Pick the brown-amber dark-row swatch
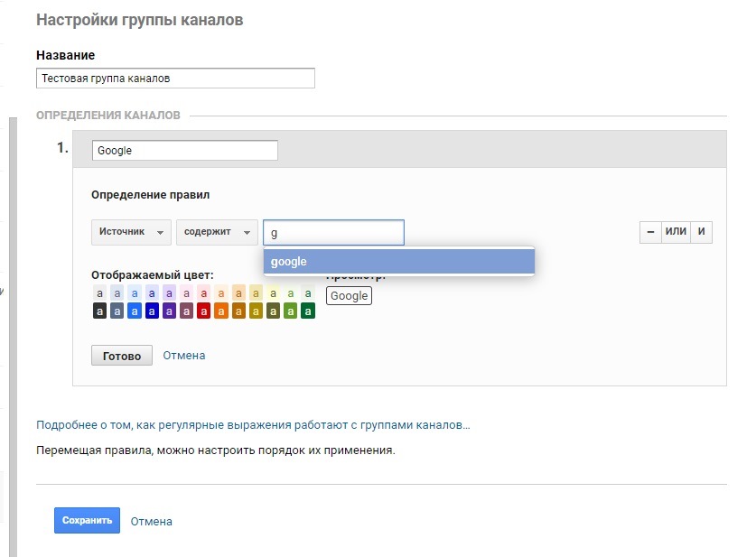Image resolution: width=756 pixels, height=557 pixels. click(238, 311)
